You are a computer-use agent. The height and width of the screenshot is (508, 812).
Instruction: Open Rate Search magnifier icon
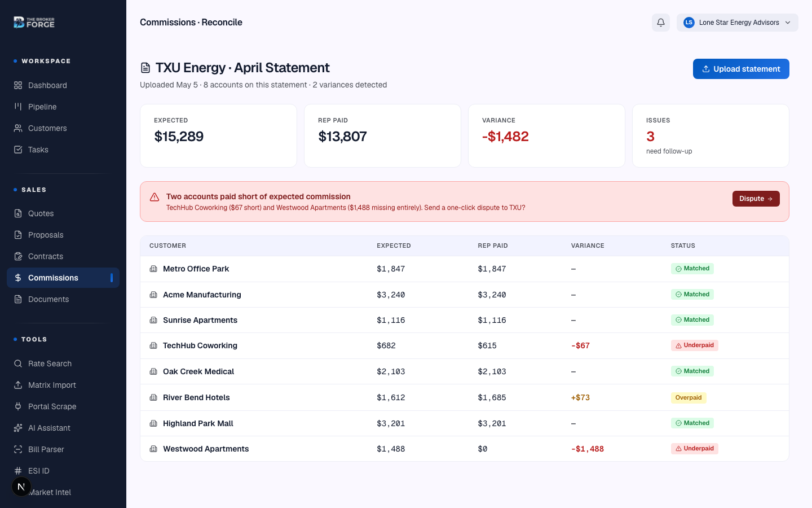click(18, 364)
